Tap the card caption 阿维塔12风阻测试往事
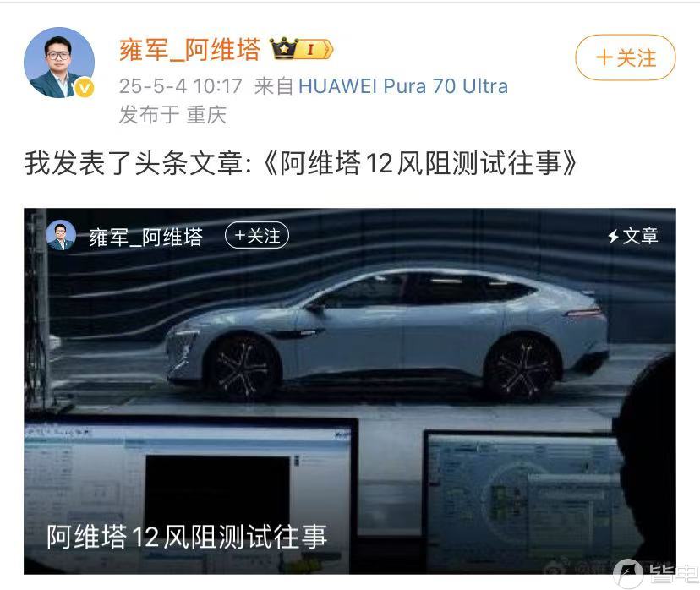The height and width of the screenshot is (590, 700). click(x=187, y=537)
